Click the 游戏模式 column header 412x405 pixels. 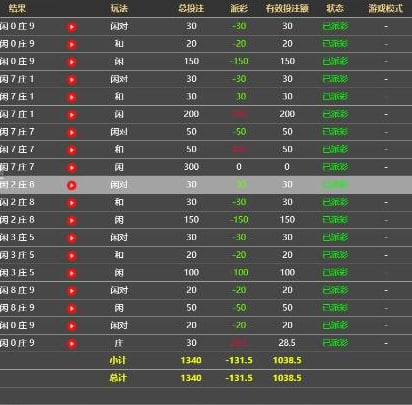(386, 8)
